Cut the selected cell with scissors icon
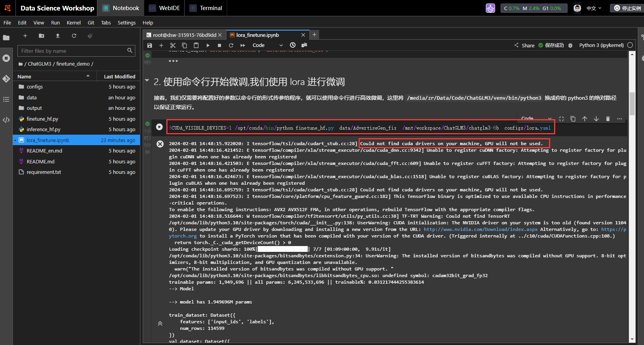Viewport: 644px width, 345px height. pyautogui.click(x=173, y=45)
